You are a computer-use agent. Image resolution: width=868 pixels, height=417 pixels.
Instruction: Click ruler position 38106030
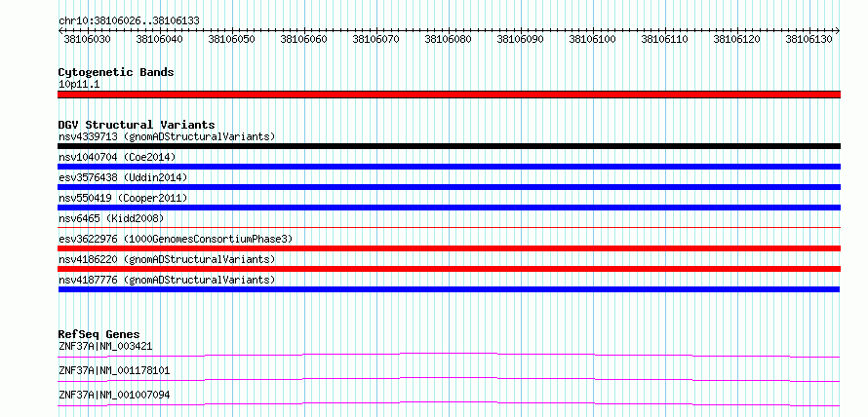(87, 39)
